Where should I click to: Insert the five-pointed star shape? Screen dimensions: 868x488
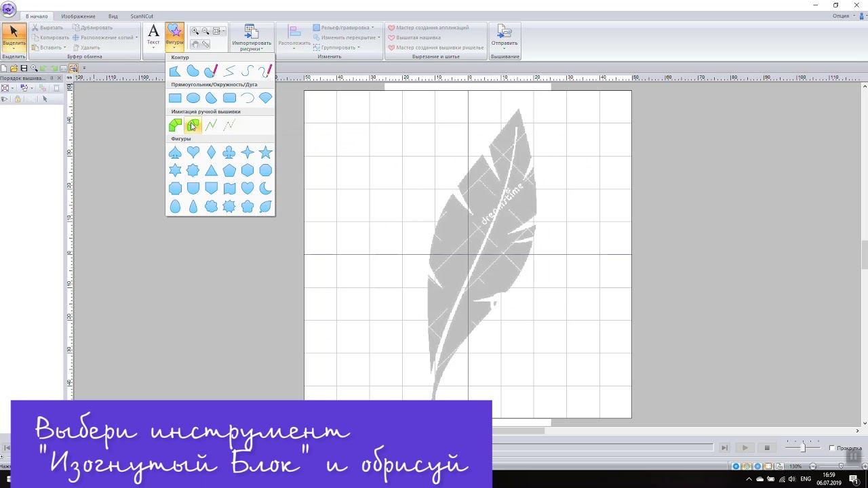pos(266,152)
